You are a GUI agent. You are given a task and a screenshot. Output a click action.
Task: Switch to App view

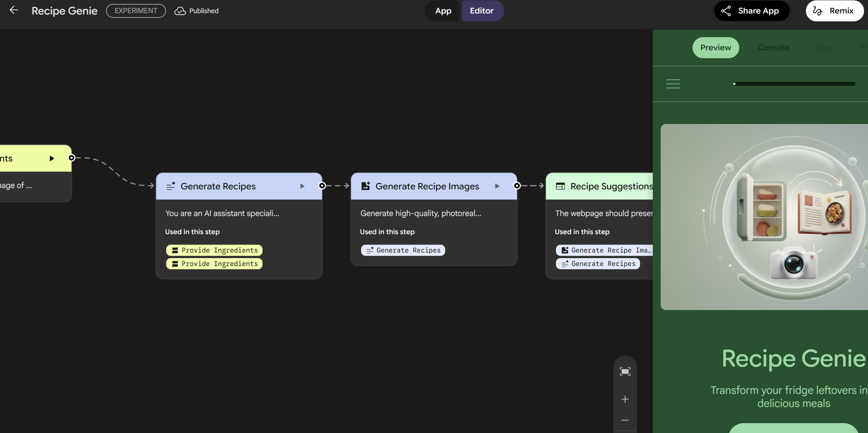point(443,11)
